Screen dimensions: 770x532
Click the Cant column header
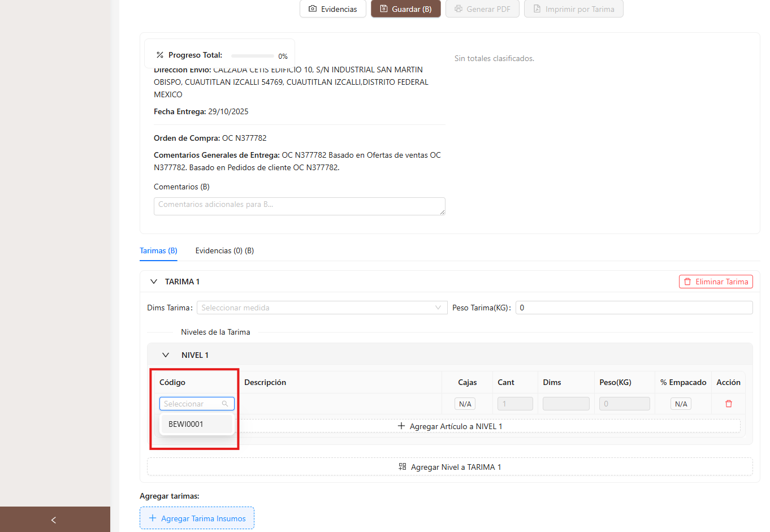506,382
